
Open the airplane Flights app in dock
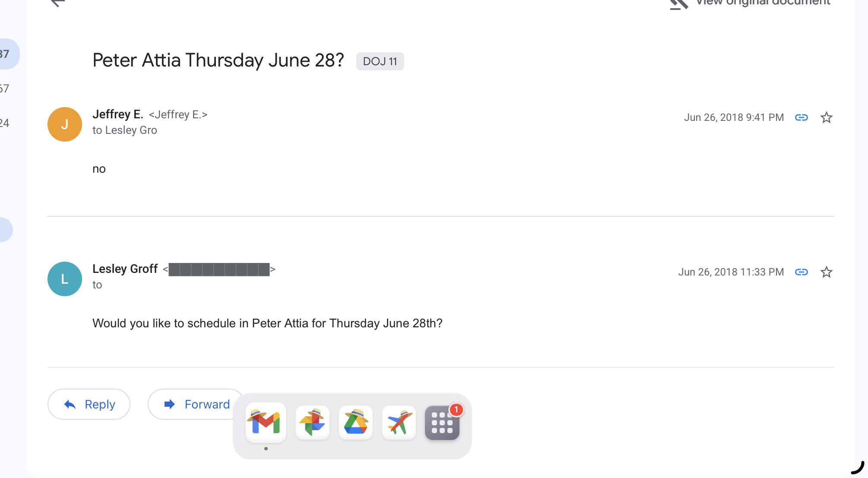(x=399, y=423)
